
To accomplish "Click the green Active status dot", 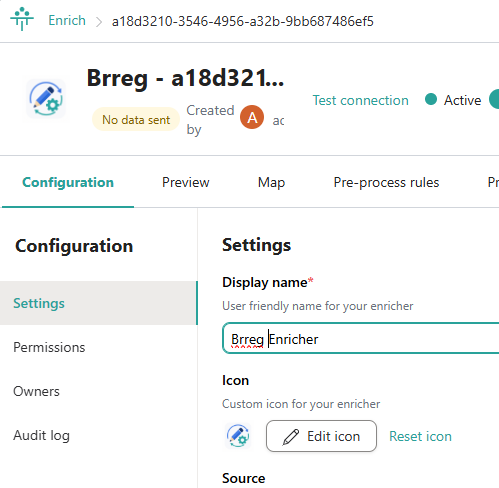I will coord(431,99).
